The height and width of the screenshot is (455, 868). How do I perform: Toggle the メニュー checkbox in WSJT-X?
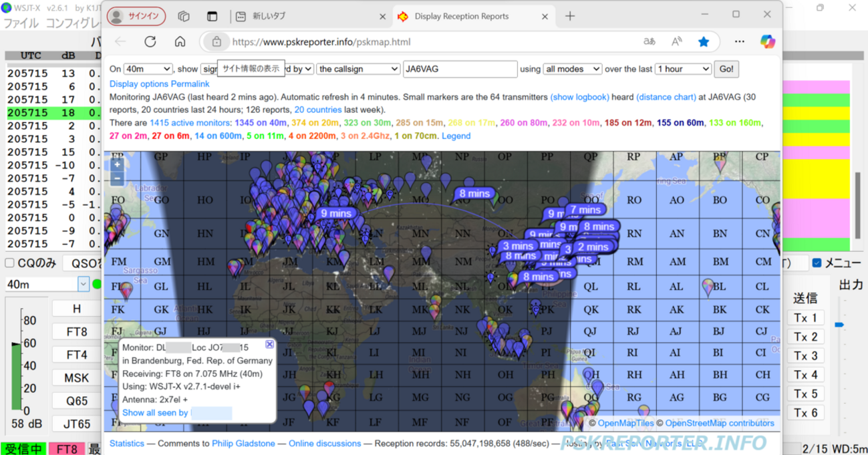817,263
